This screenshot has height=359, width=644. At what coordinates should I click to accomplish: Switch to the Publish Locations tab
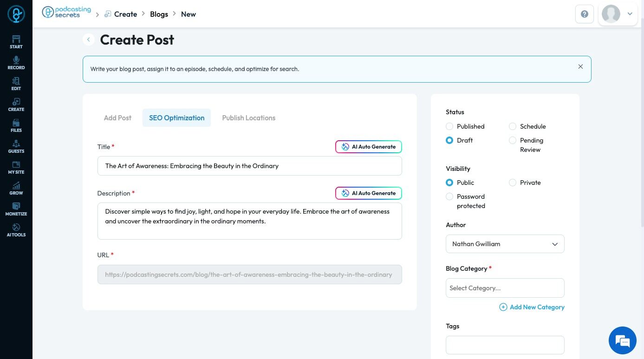pos(248,118)
